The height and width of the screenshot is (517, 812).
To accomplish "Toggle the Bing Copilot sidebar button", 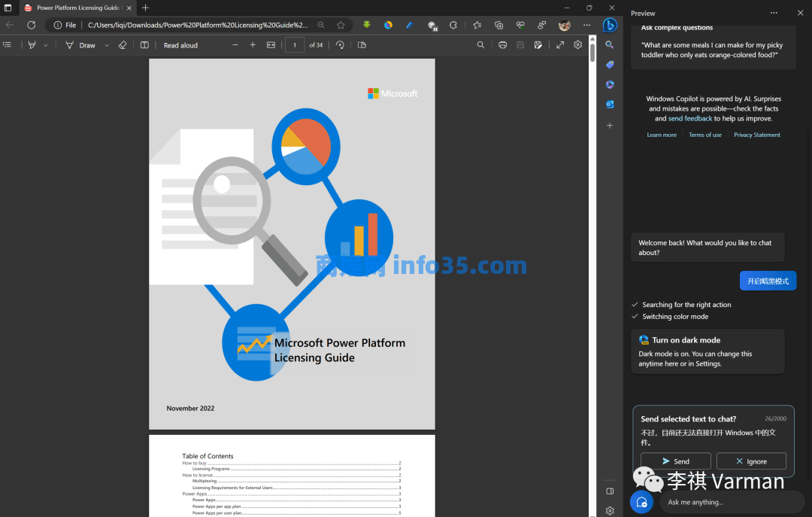I will pyautogui.click(x=610, y=25).
